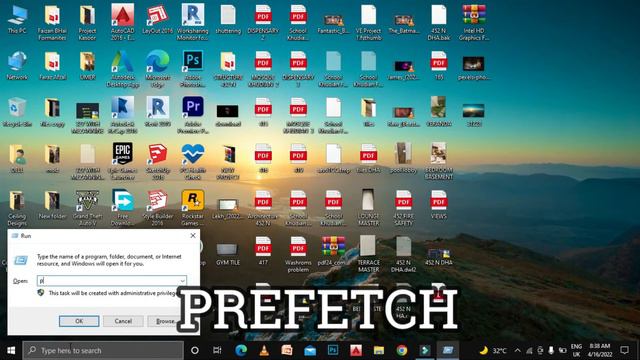Click OK in the Run dialog

click(79, 321)
